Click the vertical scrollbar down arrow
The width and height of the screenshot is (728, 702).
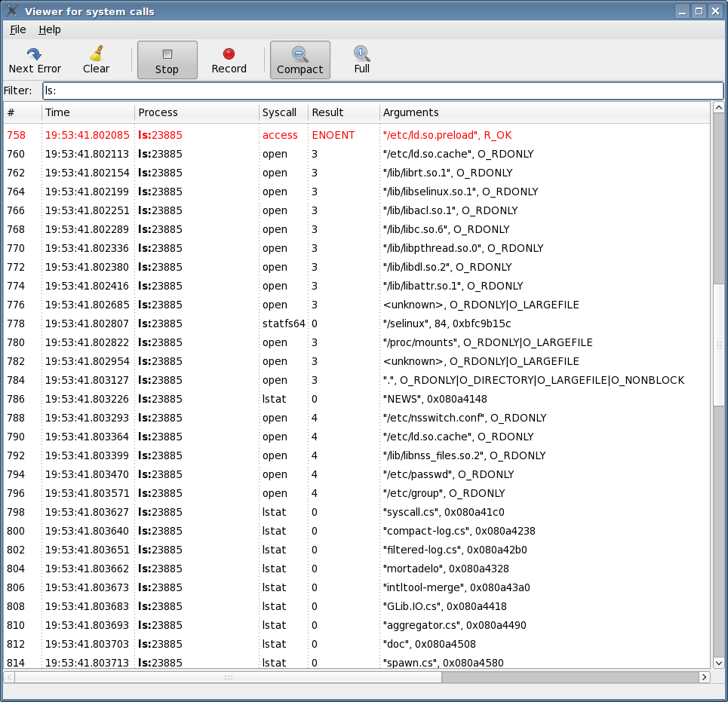click(718, 662)
